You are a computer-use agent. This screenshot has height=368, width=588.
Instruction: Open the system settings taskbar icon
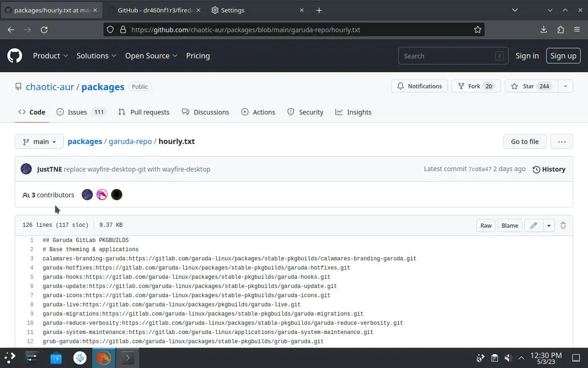pyautogui.click(x=32, y=357)
